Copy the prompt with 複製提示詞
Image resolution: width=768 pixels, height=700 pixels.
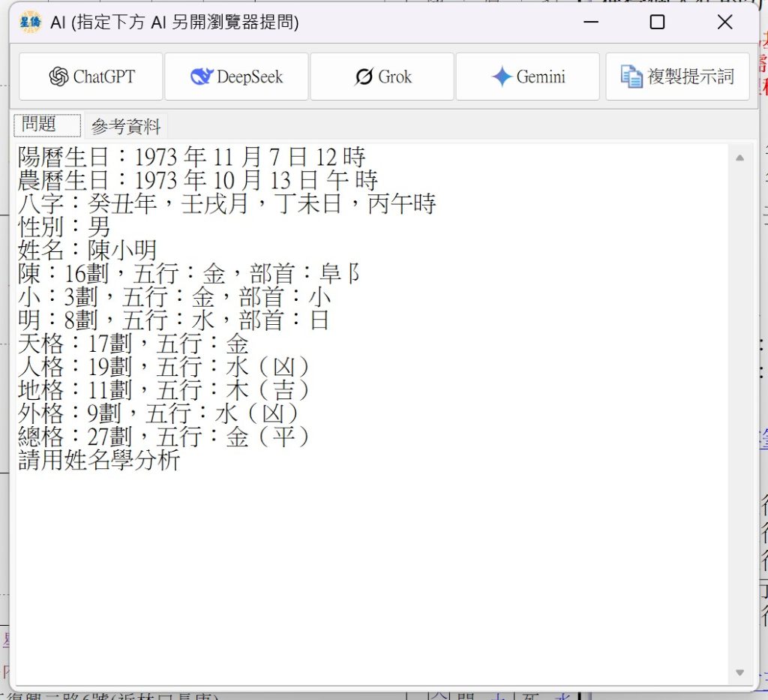point(677,77)
